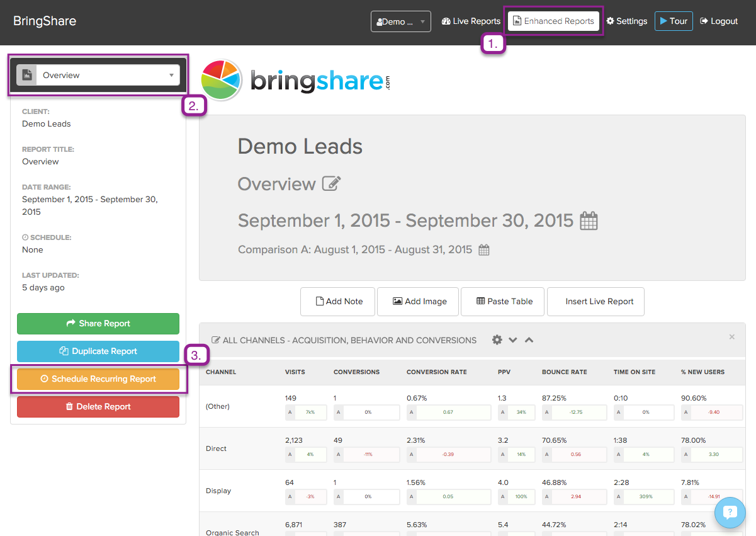Viewport: 756px width, 536px height.
Task: Click Schedule Recurring Report
Action: click(x=98, y=379)
